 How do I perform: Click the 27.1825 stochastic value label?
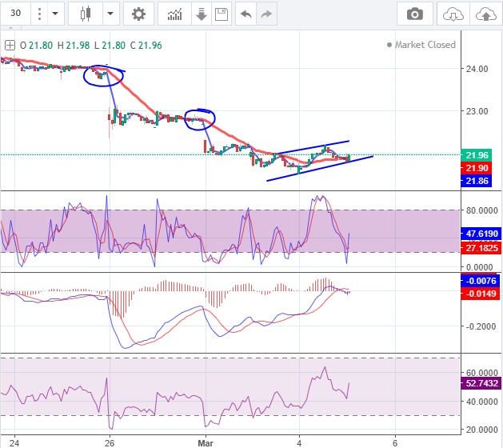point(481,248)
